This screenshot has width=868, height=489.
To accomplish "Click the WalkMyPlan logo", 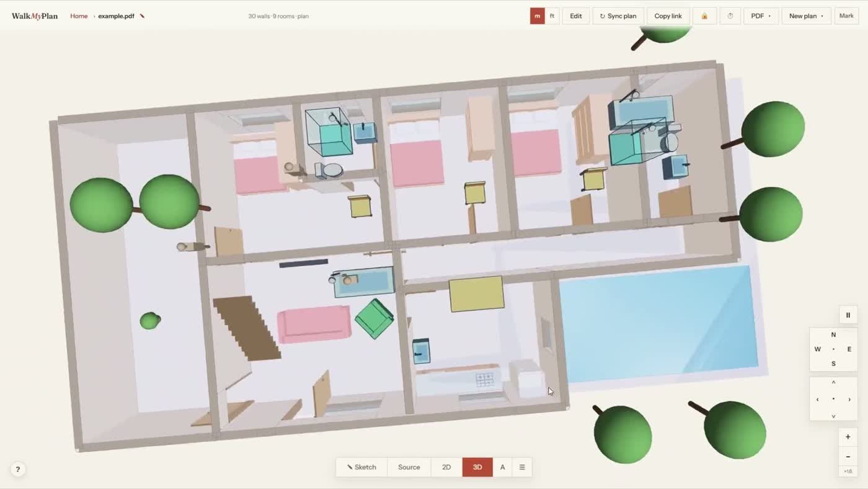I will (35, 16).
